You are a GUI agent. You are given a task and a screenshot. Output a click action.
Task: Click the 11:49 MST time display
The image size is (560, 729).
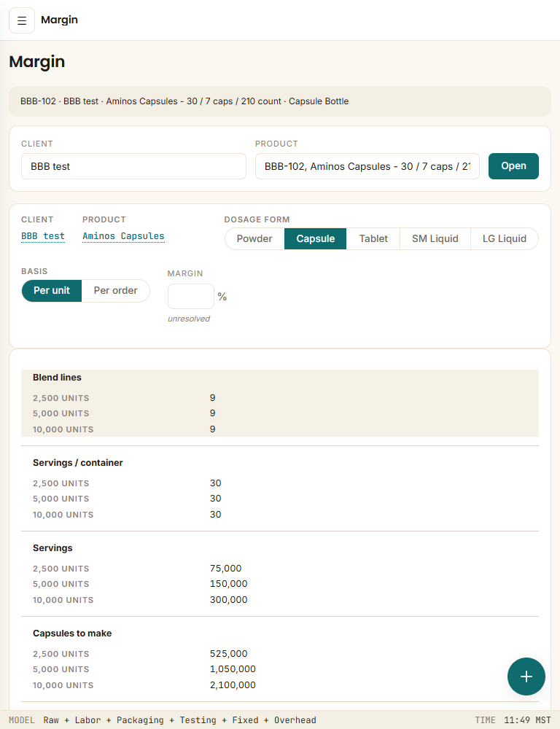point(527,720)
